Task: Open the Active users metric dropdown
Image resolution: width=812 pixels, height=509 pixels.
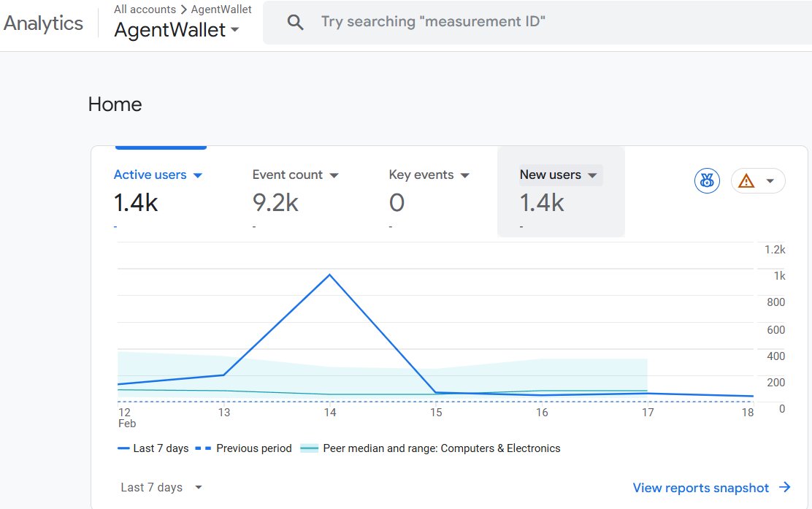Action: [x=197, y=175]
